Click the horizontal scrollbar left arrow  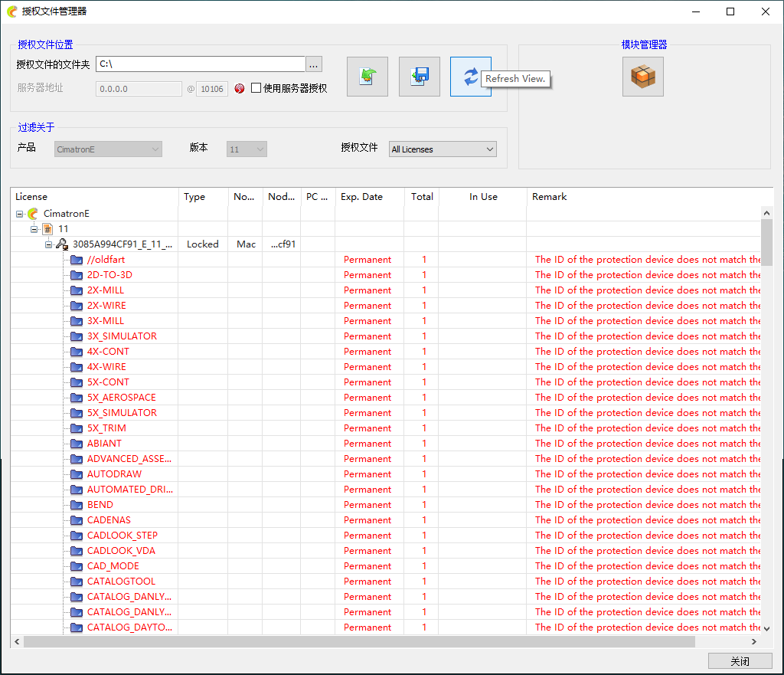(17, 641)
